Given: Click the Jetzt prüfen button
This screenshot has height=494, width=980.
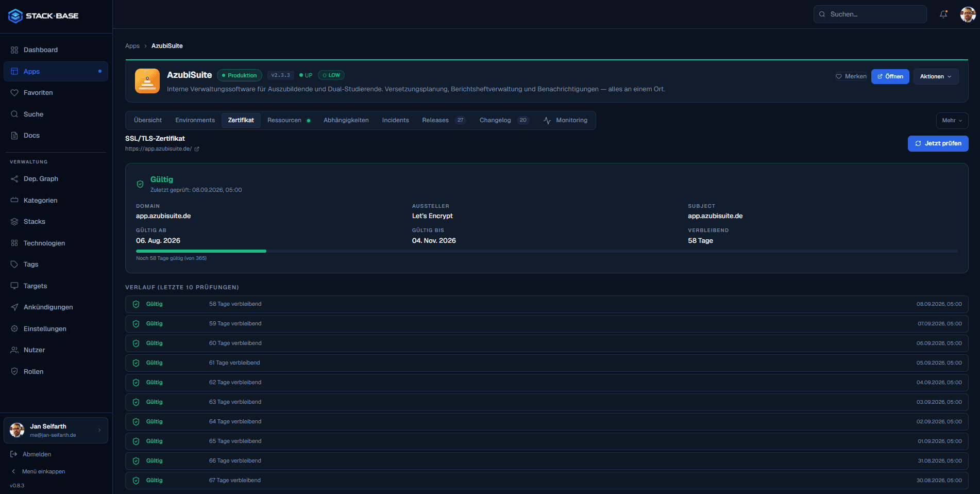Looking at the screenshot, I should [938, 143].
